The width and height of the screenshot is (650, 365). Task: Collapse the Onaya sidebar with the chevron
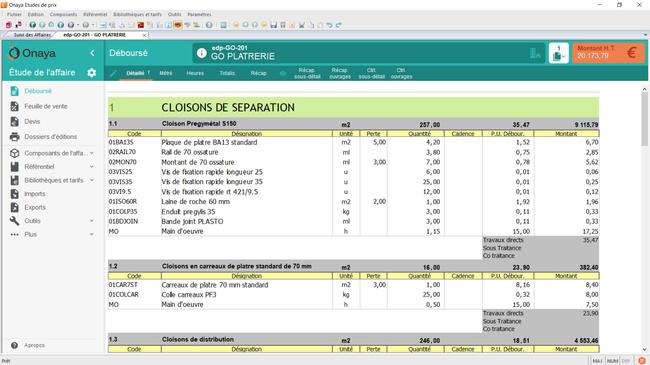pyautogui.click(x=92, y=53)
